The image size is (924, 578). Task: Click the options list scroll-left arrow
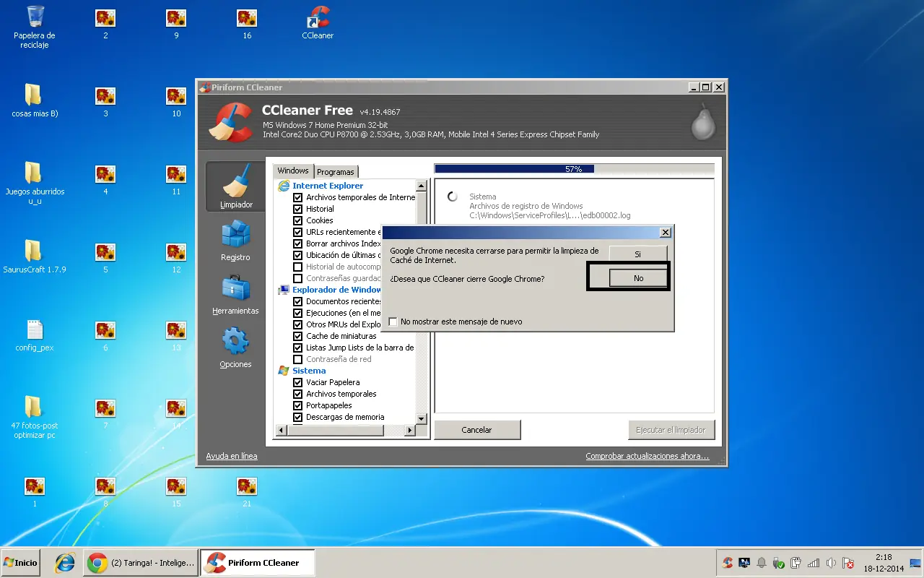tap(282, 430)
